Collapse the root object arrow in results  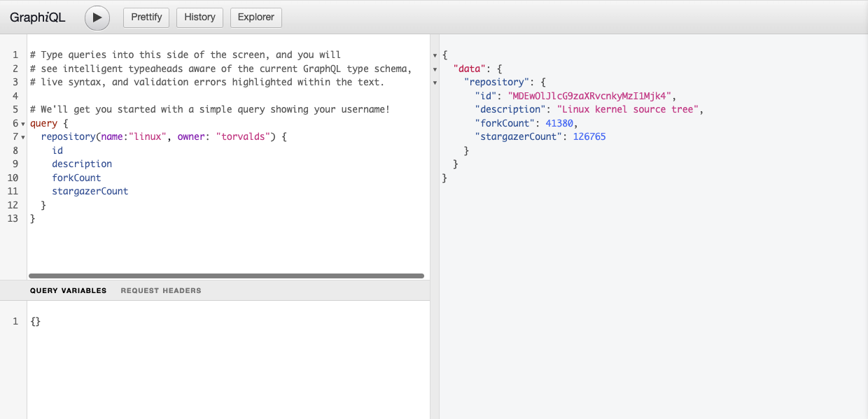(435, 55)
